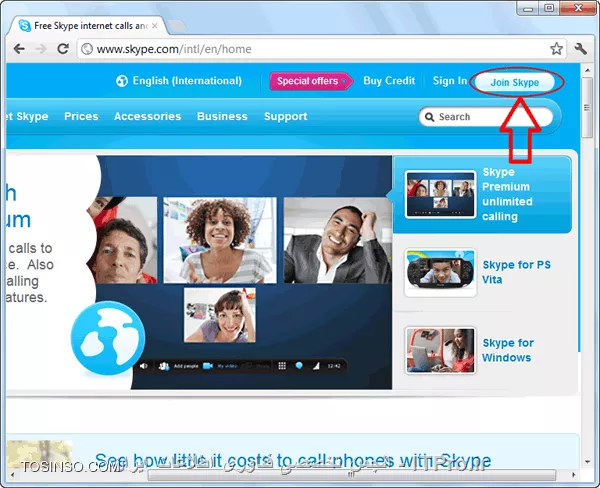This screenshot has width=600, height=488.
Task: Click the browser back arrow
Action: pyautogui.click(x=19, y=49)
